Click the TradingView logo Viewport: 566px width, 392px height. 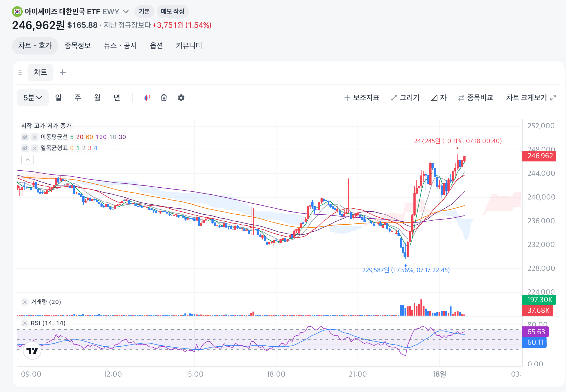point(32,350)
